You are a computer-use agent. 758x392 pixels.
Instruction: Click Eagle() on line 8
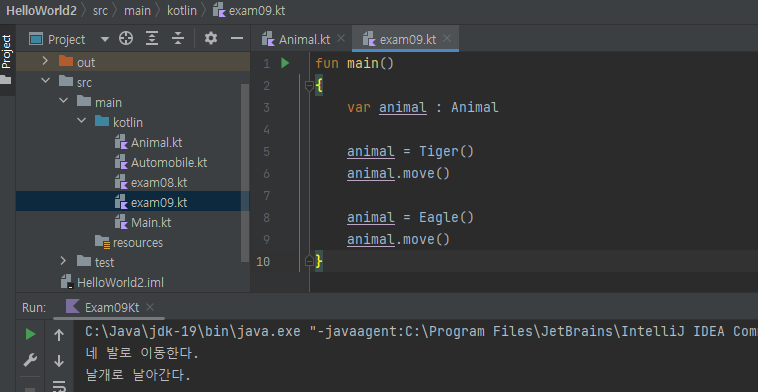click(446, 217)
